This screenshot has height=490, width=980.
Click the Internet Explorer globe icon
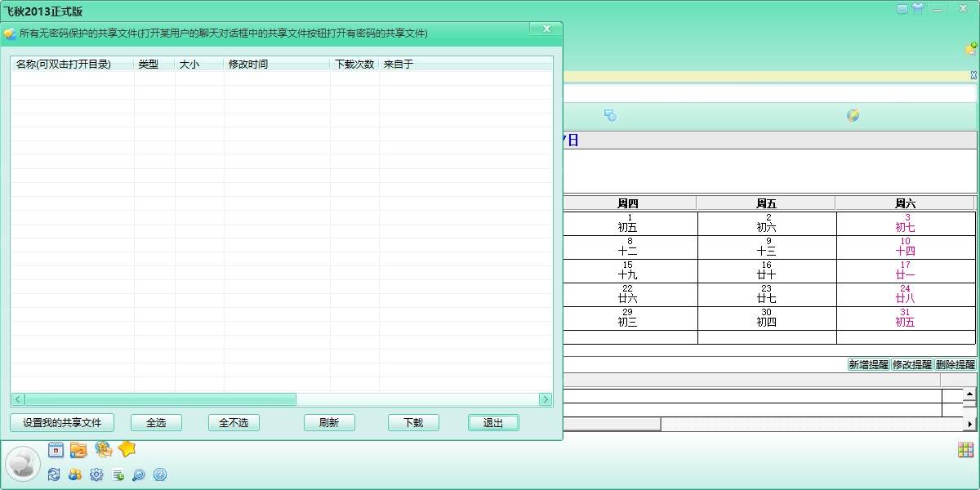pyautogui.click(x=853, y=115)
